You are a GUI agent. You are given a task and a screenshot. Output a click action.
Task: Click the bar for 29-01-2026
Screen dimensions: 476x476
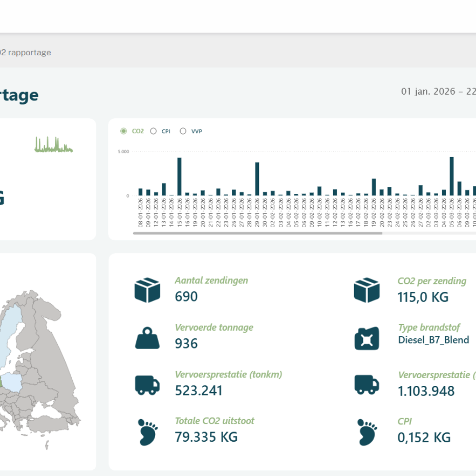point(257,179)
